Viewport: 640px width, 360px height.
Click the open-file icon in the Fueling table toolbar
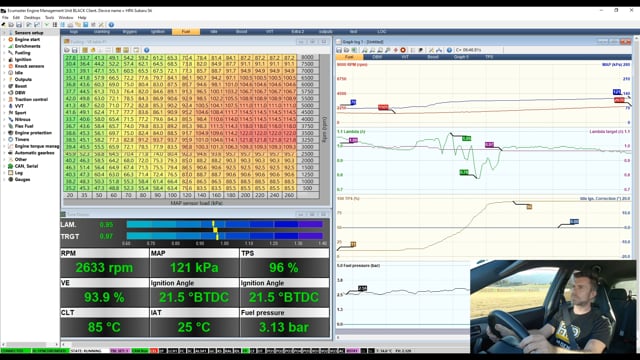pos(67,50)
